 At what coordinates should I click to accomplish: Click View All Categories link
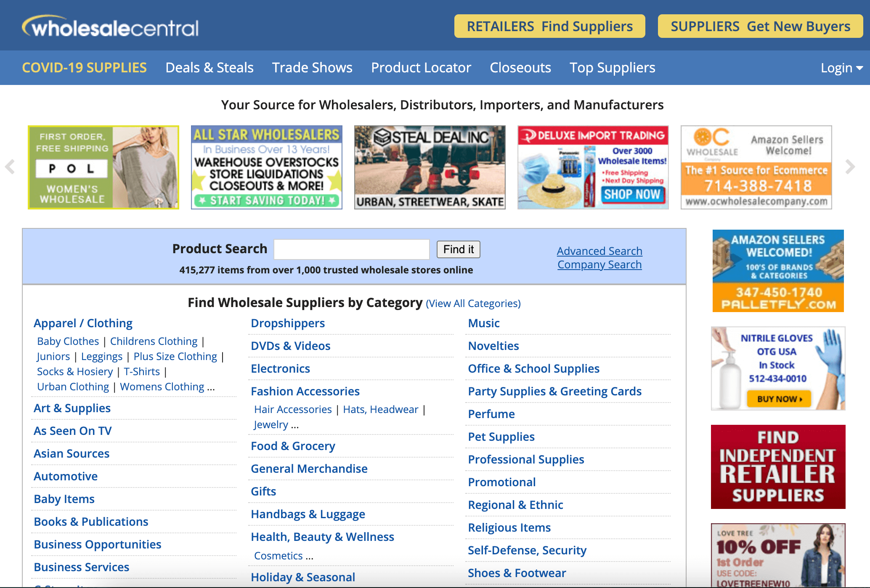click(473, 303)
